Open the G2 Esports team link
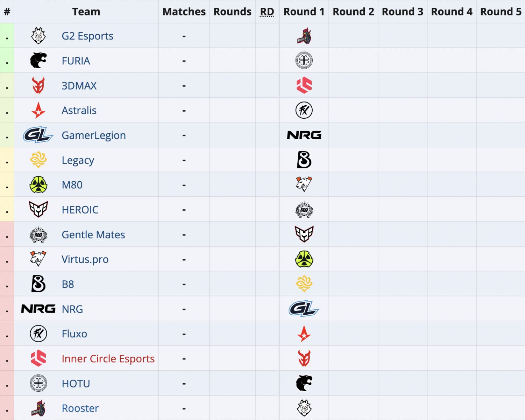525x420 pixels. [87, 36]
